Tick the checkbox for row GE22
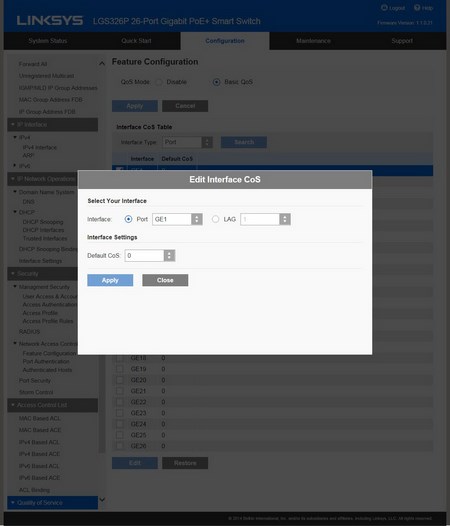 pos(120,402)
